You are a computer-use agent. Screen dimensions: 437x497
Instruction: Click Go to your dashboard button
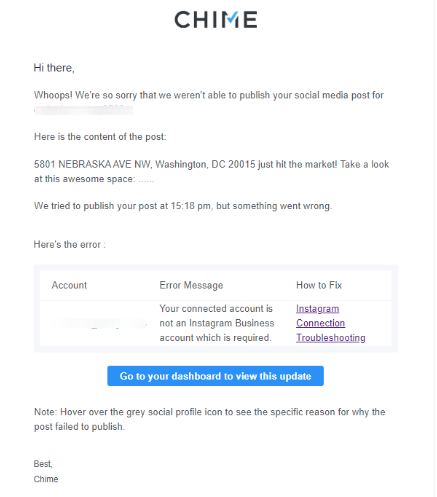click(x=215, y=376)
